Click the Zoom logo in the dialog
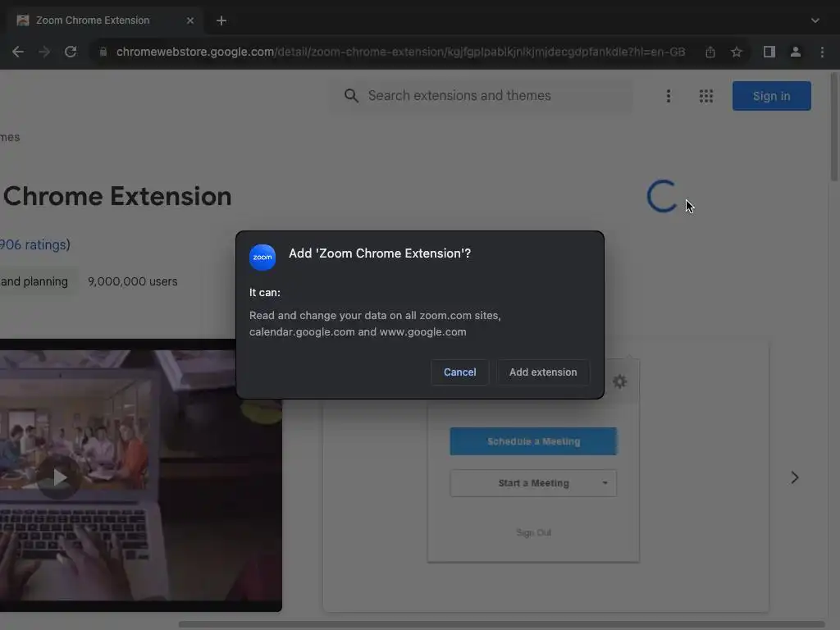Screen dimensions: 840x630 tap(262, 258)
